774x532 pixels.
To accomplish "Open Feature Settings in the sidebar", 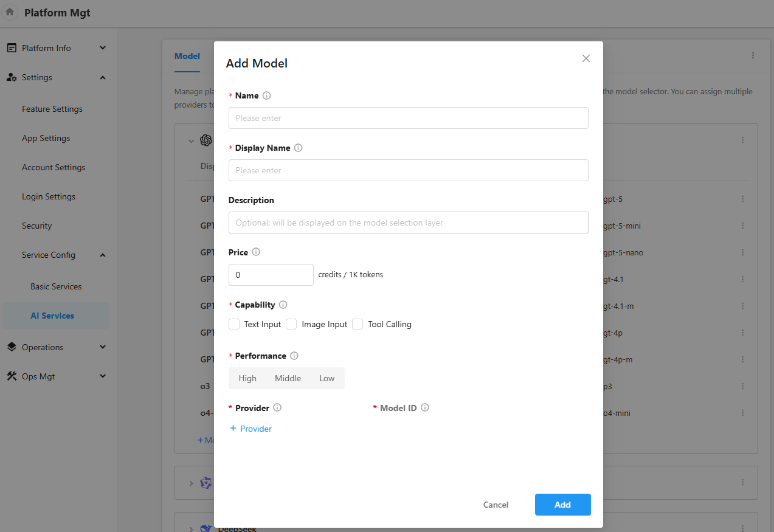I will pyautogui.click(x=52, y=109).
